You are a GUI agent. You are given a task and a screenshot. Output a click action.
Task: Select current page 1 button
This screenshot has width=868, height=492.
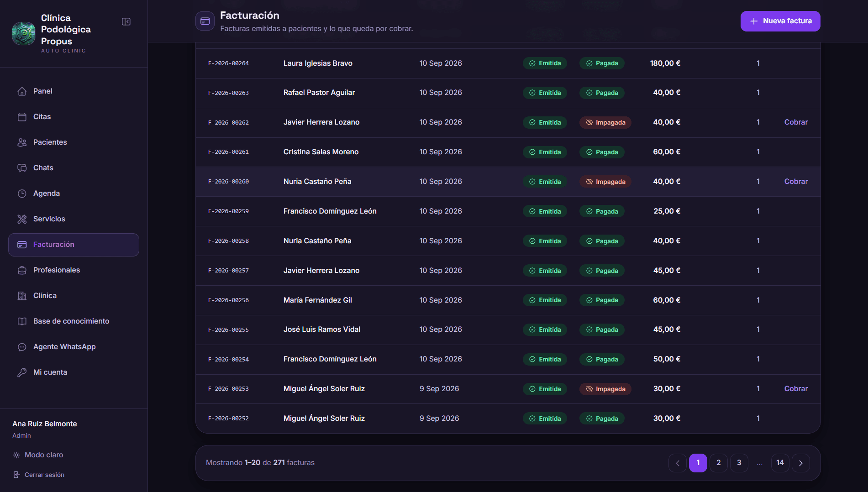(x=698, y=463)
